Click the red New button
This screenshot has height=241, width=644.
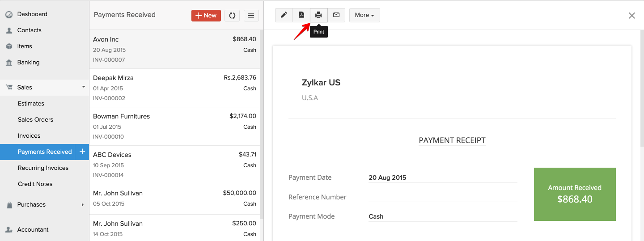click(x=206, y=16)
